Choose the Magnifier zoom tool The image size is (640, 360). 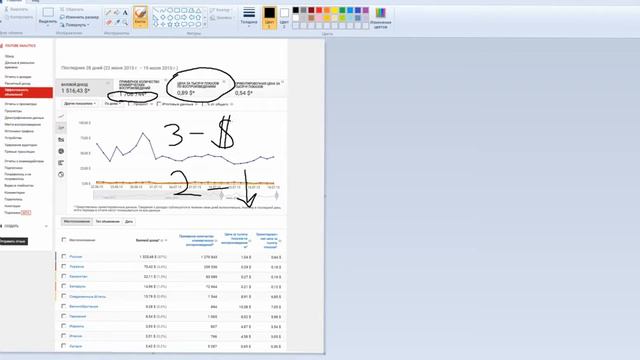point(125,22)
